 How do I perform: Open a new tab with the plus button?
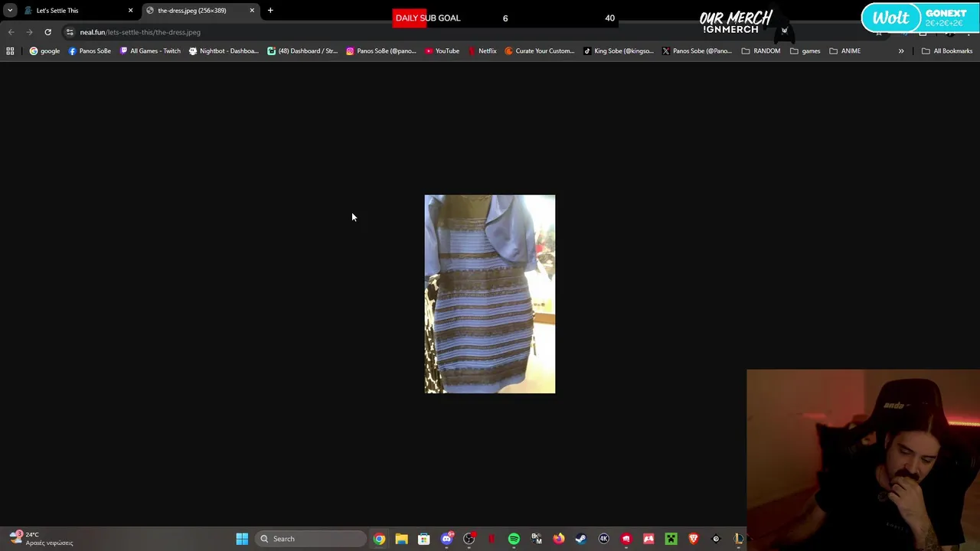pos(270,11)
